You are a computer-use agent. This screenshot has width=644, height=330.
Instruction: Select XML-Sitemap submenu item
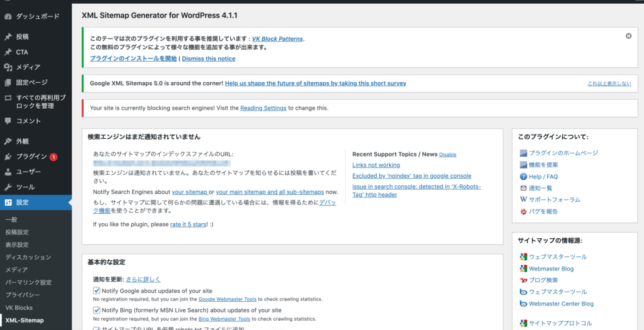tap(25, 321)
